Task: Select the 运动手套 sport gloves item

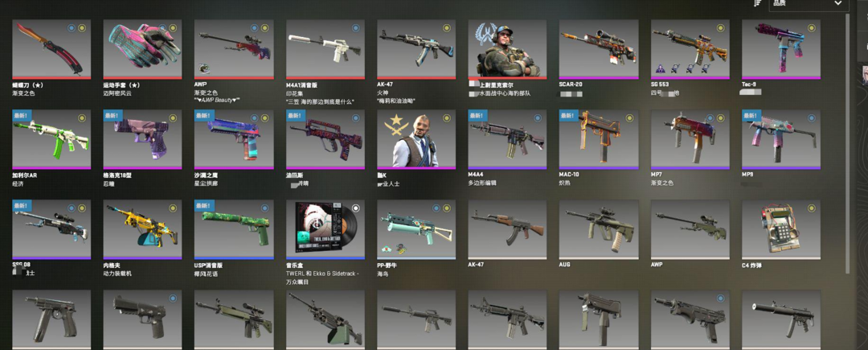Action: 142,49
